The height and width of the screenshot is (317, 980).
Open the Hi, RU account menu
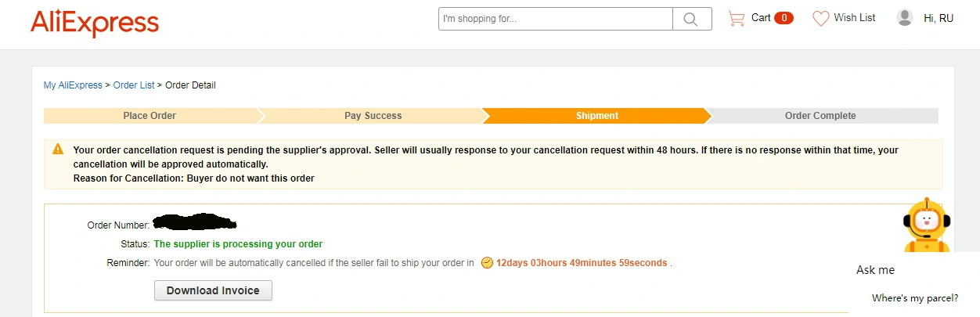(939, 18)
